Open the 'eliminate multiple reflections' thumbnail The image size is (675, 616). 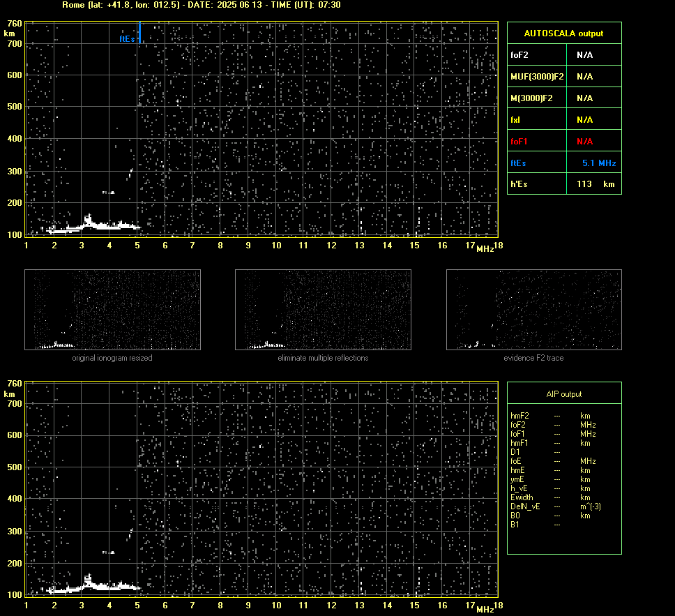(x=323, y=310)
